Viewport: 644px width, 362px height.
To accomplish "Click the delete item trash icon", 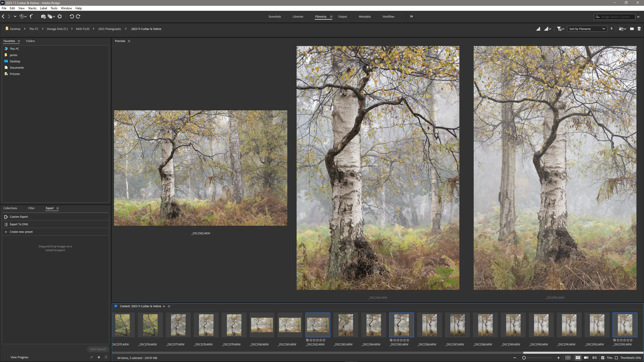I will [x=639, y=29].
